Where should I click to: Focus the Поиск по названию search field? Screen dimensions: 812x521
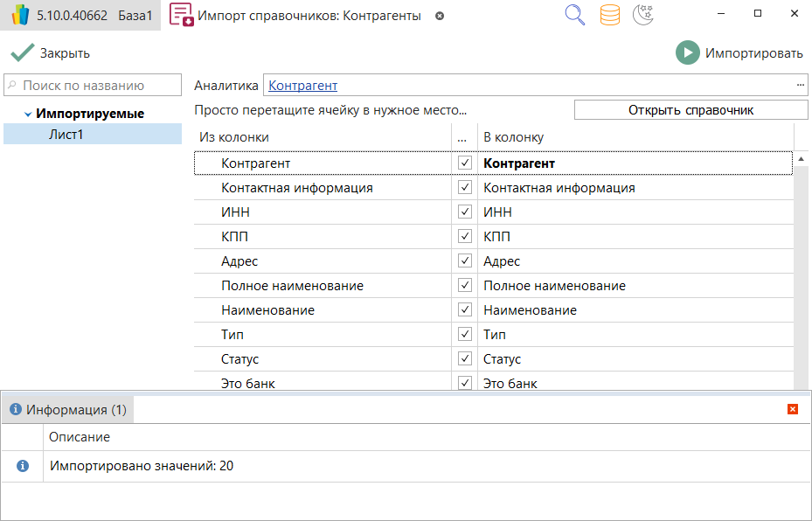(94, 86)
